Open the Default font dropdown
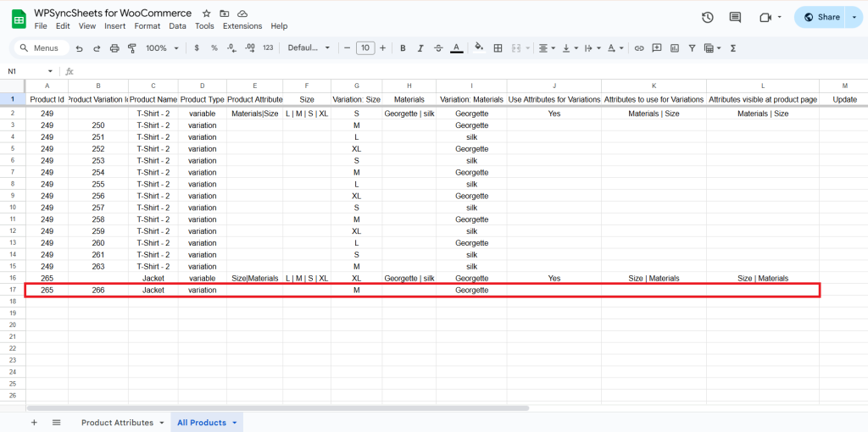 point(309,48)
